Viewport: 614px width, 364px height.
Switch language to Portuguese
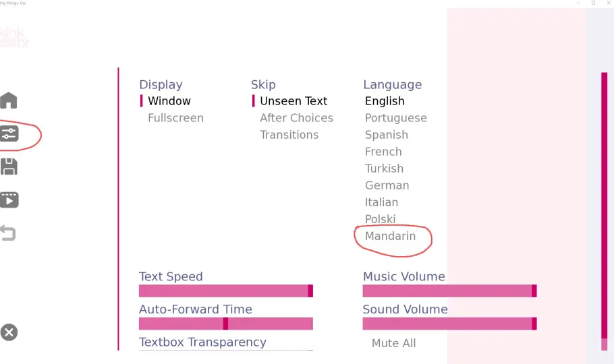click(395, 118)
